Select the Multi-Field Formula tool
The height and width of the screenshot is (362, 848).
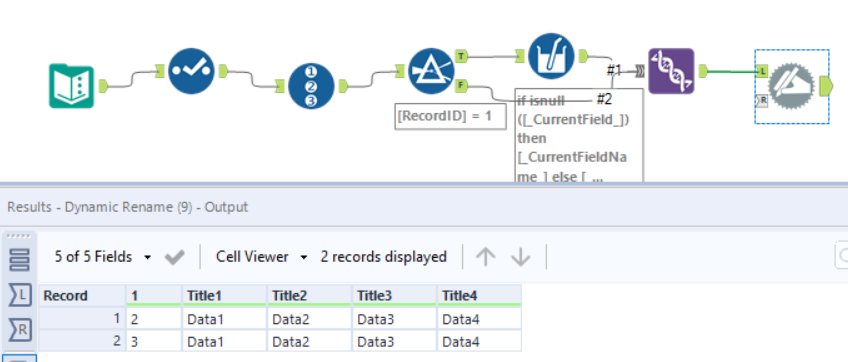pos(551,56)
